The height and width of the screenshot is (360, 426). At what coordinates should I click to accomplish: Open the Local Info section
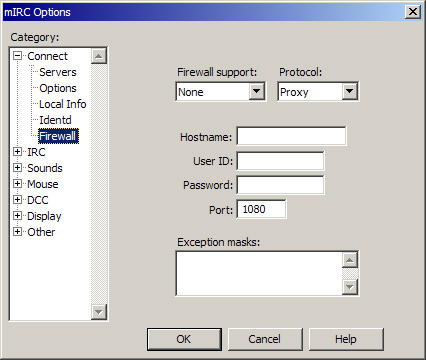[x=63, y=104]
